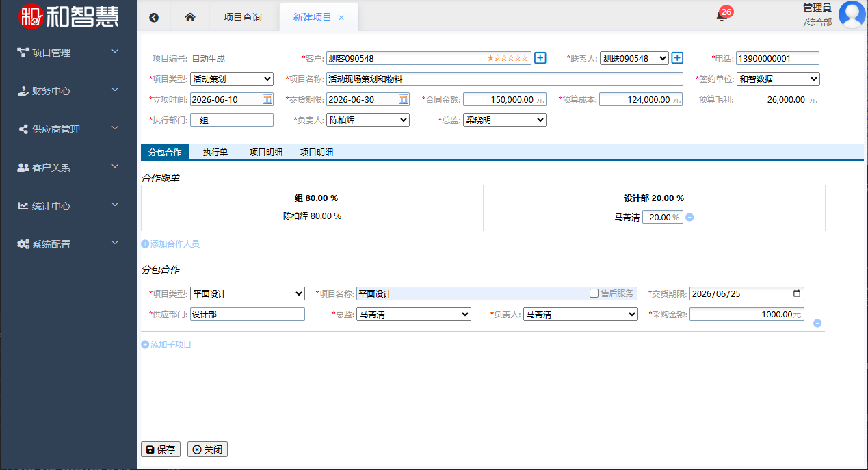The width and height of the screenshot is (868, 470).
Task: Click 添加子项目 link
Action: tap(166, 344)
